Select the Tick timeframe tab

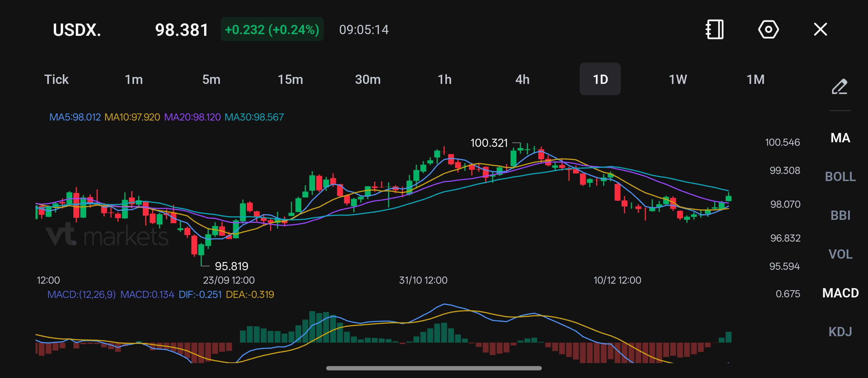pos(56,80)
